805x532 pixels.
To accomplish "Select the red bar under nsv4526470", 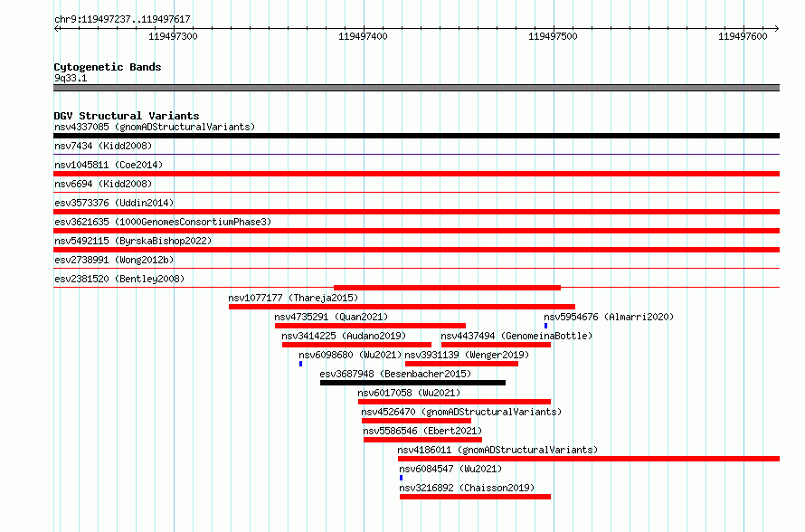I will 416,421.
